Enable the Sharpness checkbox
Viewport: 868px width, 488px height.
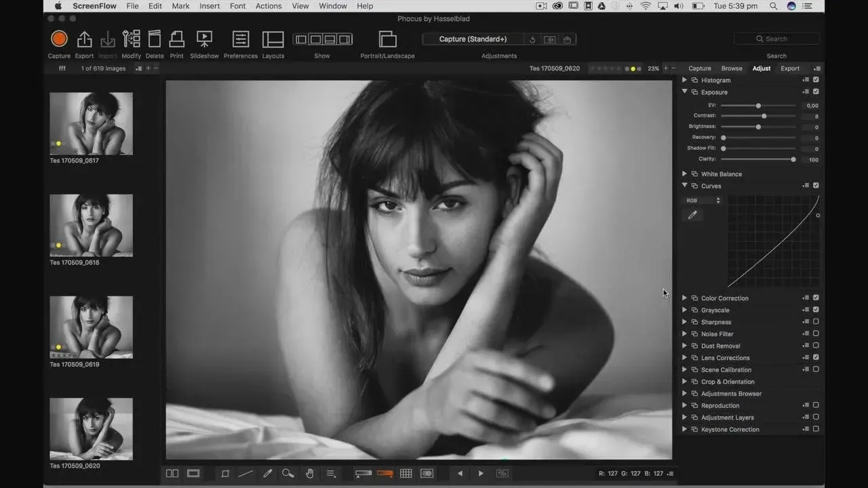tap(816, 322)
